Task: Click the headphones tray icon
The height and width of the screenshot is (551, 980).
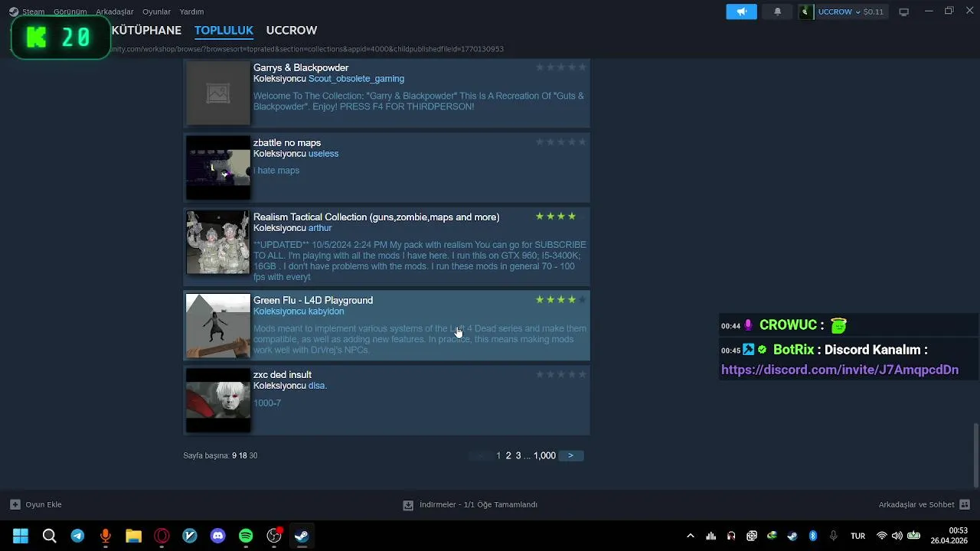Action: (x=731, y=536)
